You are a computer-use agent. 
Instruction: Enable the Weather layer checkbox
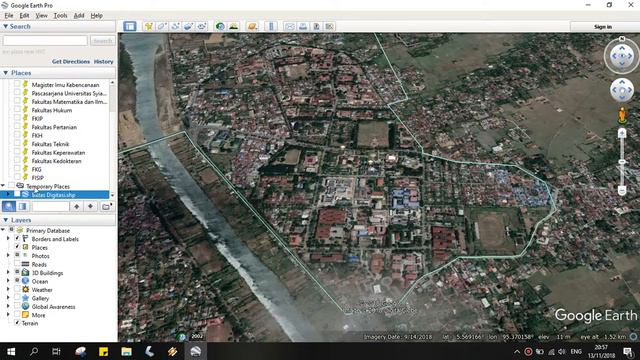point(17,289)
